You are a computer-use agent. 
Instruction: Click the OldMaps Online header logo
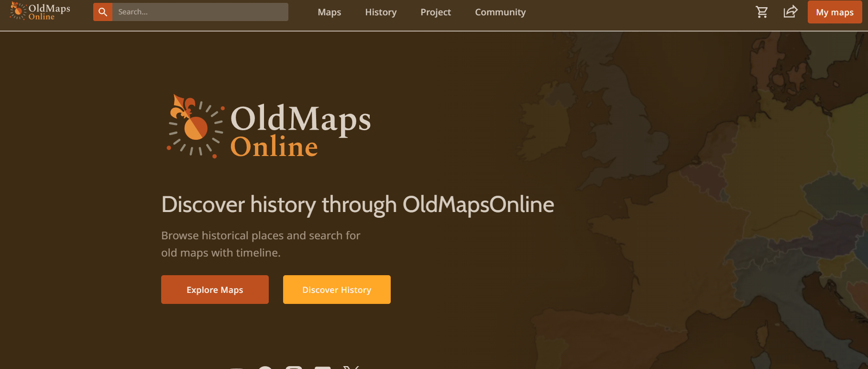[x=40, y=11]
